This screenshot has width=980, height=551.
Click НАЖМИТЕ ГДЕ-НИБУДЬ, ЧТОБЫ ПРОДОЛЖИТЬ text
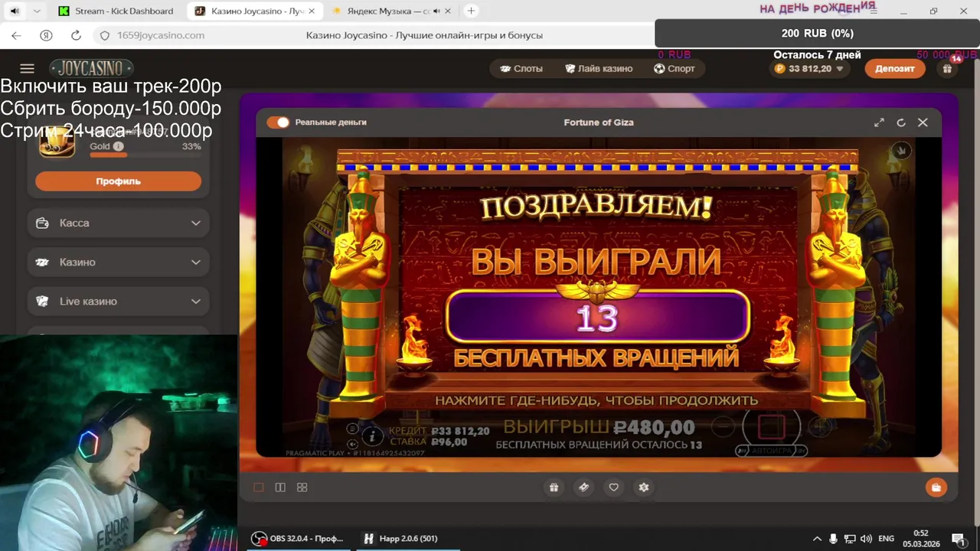596,400
